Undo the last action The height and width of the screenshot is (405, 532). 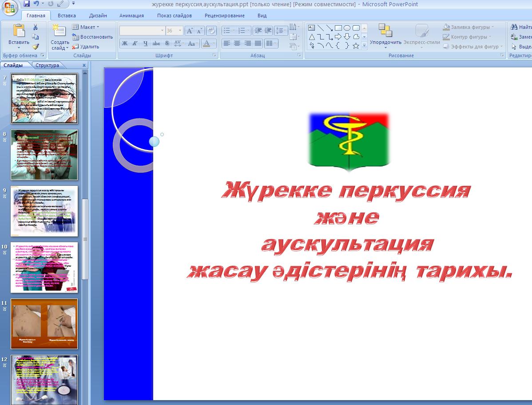[36, 4]
